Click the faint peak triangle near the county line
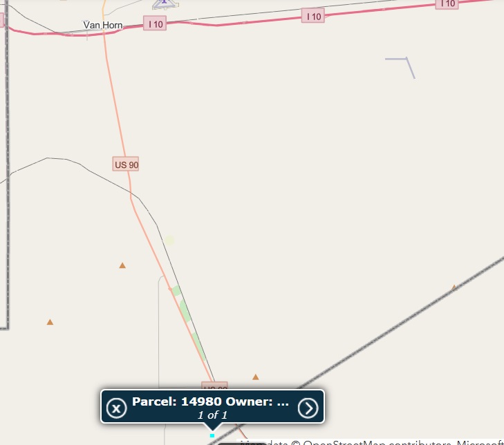 click(454, 287)
